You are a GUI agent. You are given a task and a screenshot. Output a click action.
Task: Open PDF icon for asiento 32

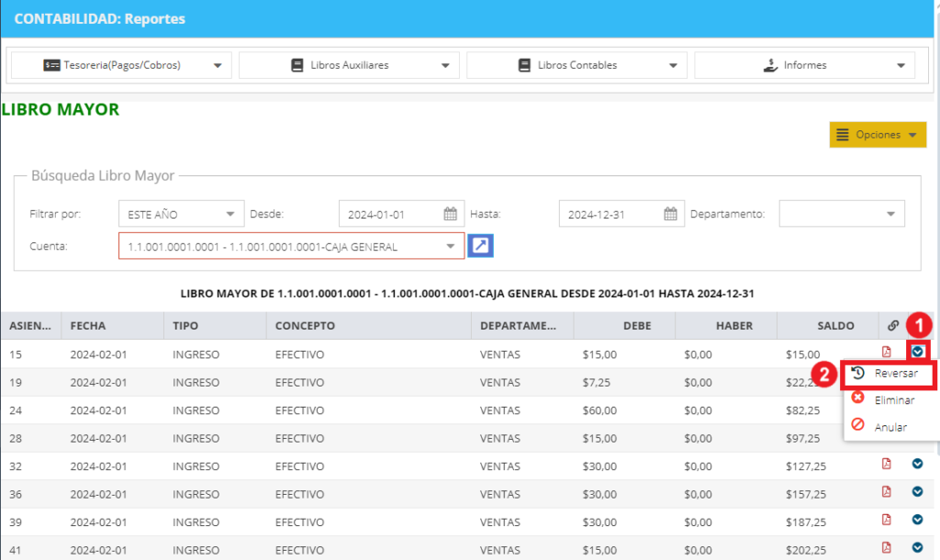coord(886,464)
